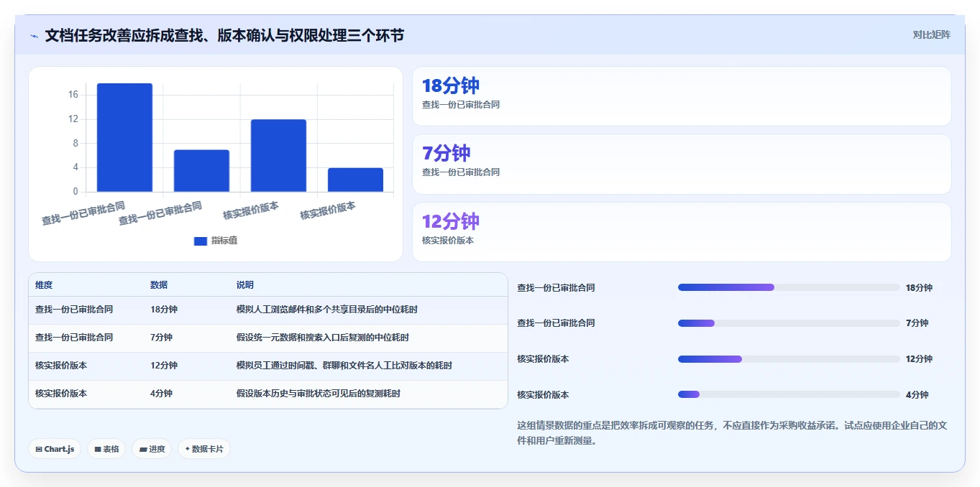Click the 0 label on the chart y-axis
This screenshot has width=980, height=487.
(75, 192)
